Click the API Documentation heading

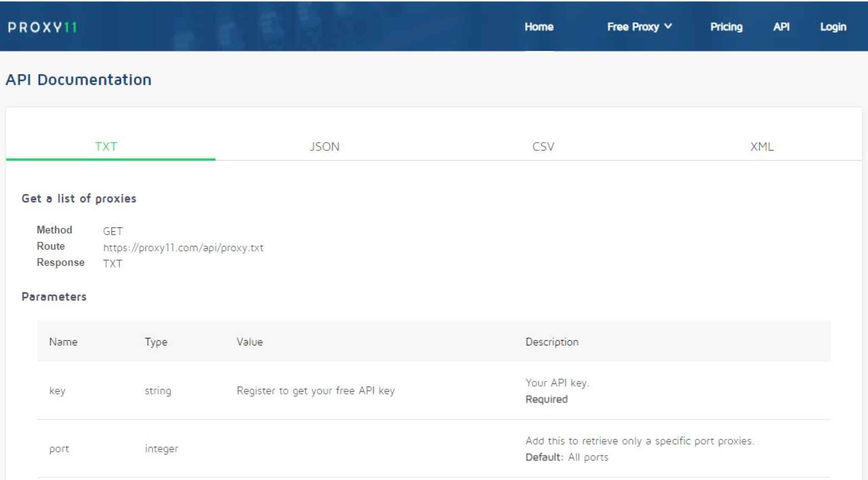[x=78, y=80]
